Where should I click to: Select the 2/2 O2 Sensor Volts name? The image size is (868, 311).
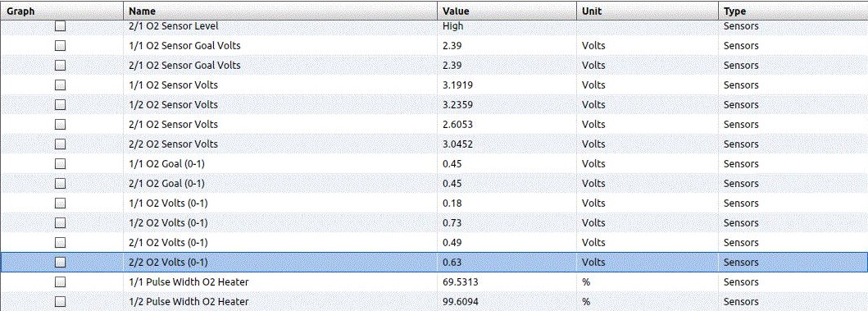click(173, 144)
